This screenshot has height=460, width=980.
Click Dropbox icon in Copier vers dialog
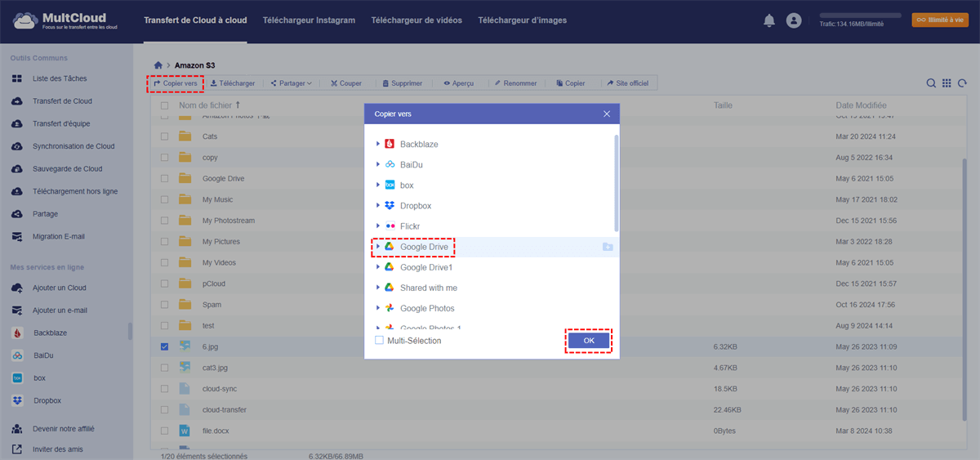390,206
